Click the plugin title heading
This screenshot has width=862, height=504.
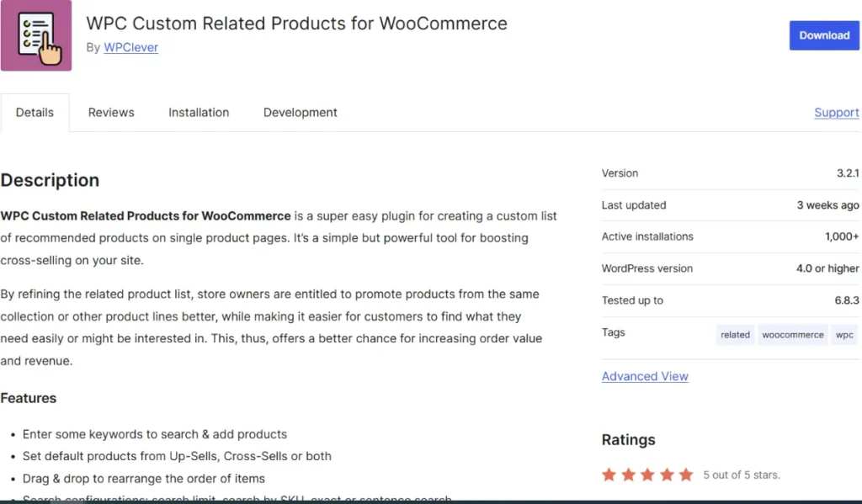(296, 24)
